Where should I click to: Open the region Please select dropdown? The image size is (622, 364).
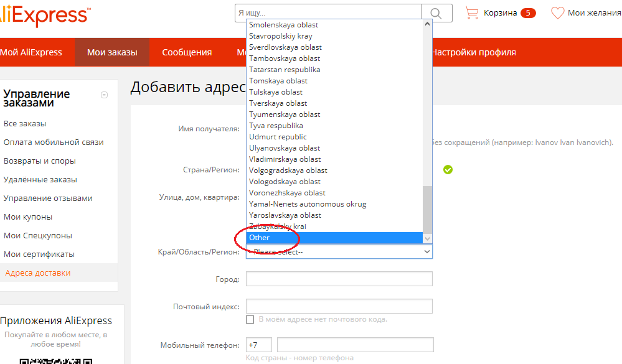pos(339,251)
